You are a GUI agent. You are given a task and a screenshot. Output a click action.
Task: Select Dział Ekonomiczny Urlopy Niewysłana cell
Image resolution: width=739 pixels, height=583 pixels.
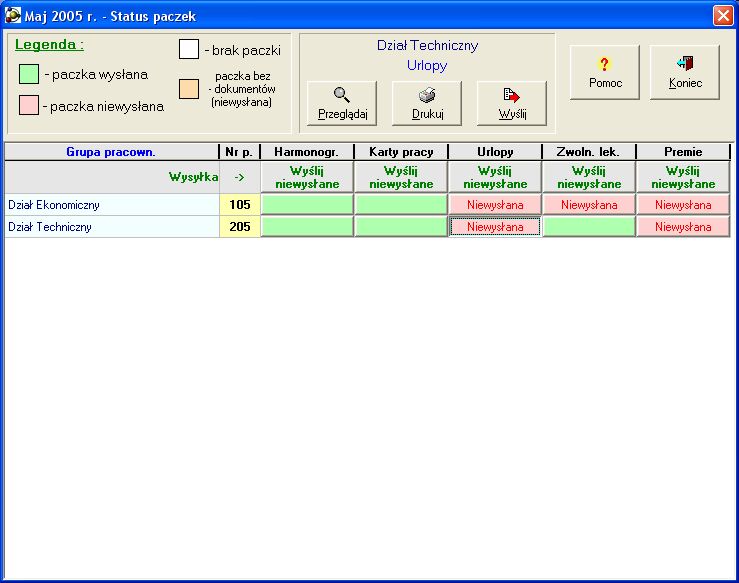(x=495, y=205)
